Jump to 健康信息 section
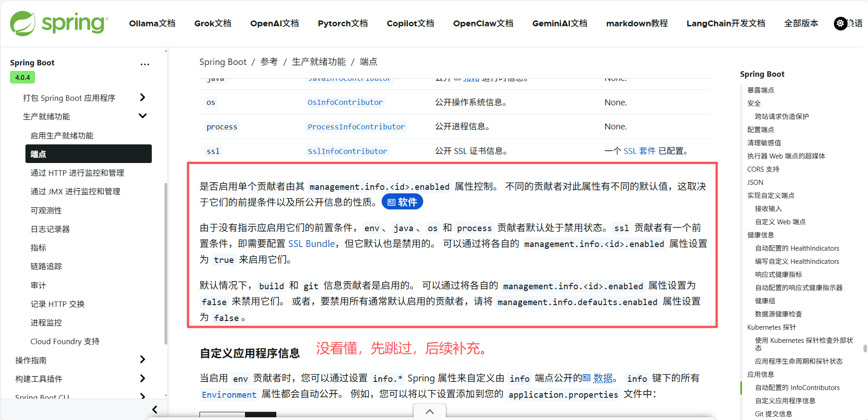868x420 pixels. point(761,235)
